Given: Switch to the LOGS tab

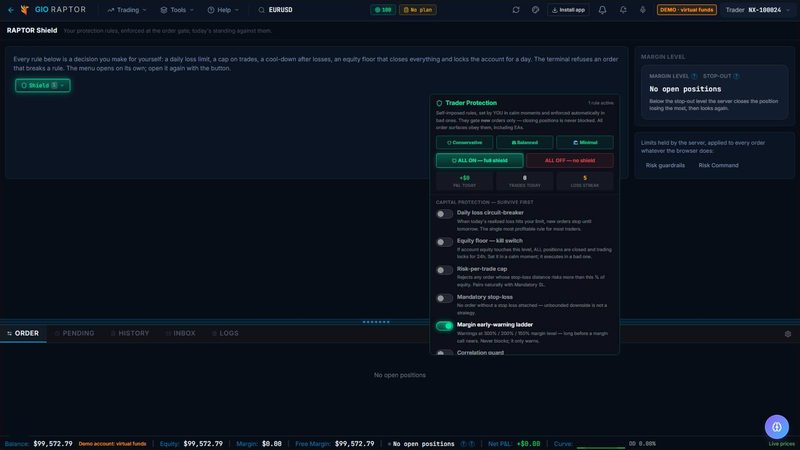Looking at the screenshot, I should click(226, 333).
